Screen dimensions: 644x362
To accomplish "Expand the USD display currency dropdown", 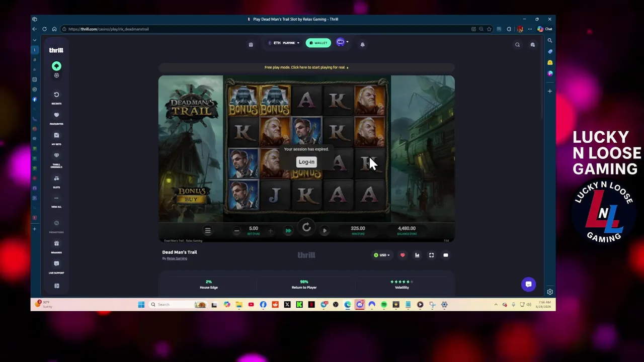I will pos(382,255).
